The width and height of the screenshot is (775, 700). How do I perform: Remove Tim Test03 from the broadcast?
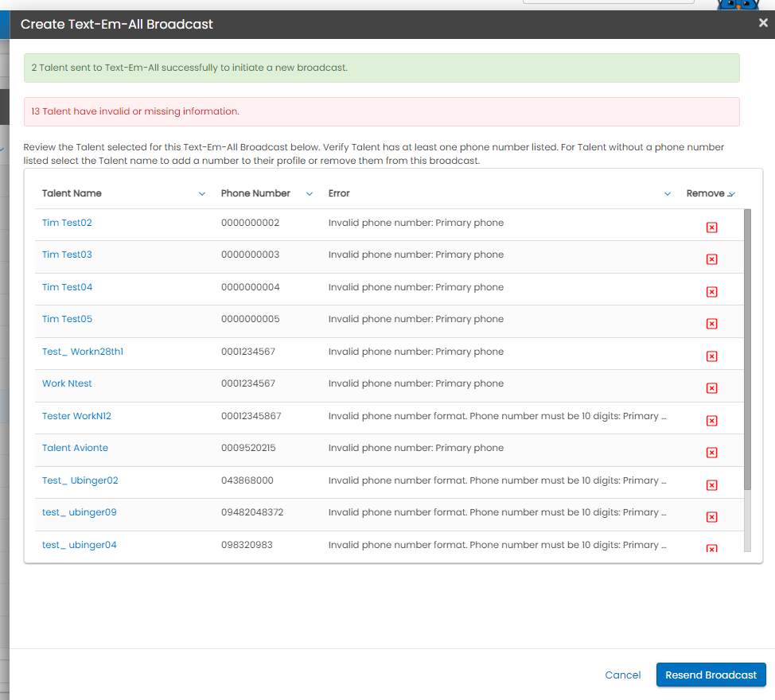(x=711, y=259)
